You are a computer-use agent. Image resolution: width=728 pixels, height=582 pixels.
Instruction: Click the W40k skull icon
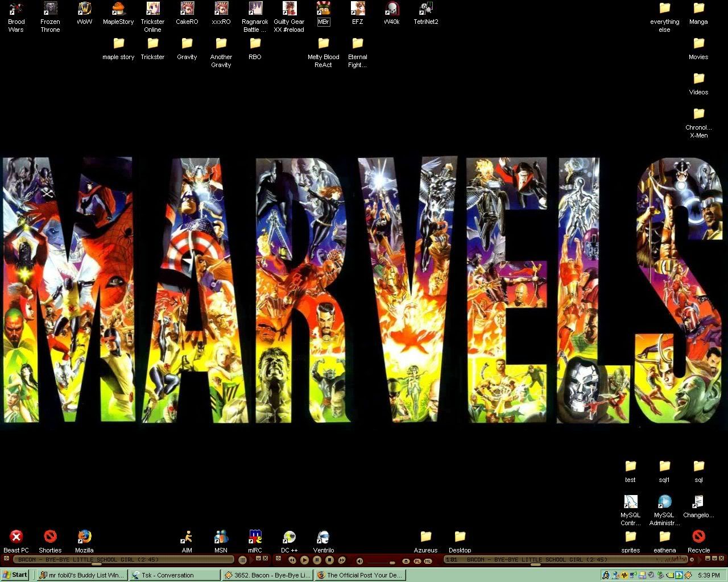(391, 14)
